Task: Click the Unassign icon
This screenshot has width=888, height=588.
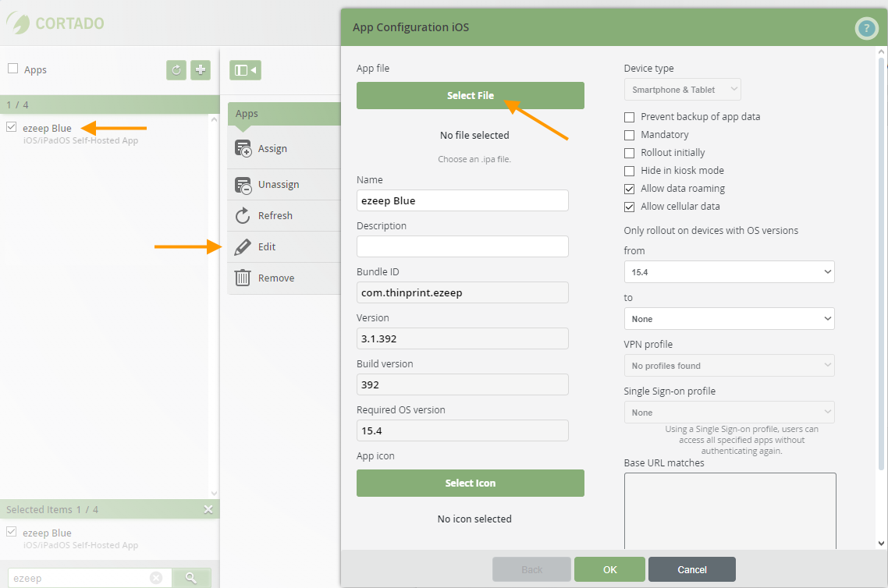Action: [x=243, y=185]
